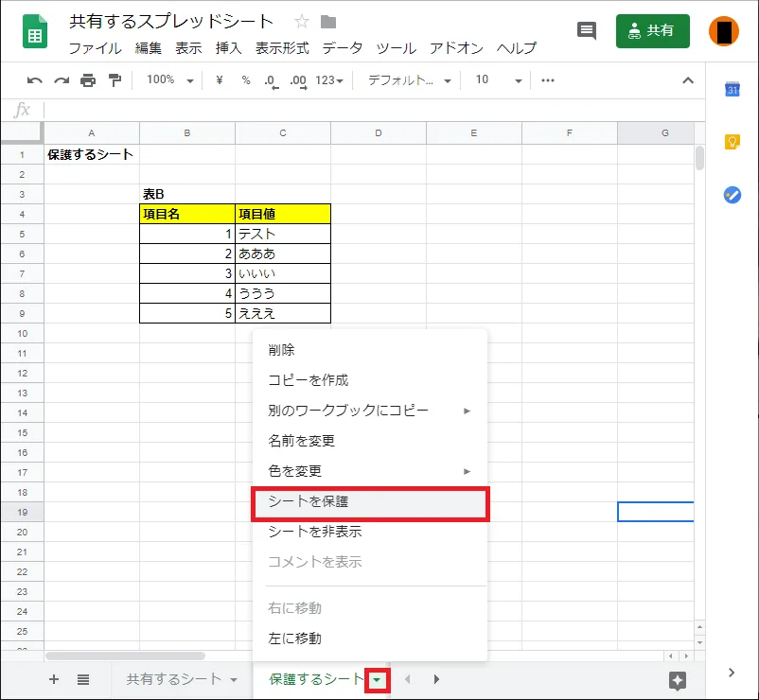The image size is (759, 700).
Task: Apply percent format
Action: pos(246,79)
